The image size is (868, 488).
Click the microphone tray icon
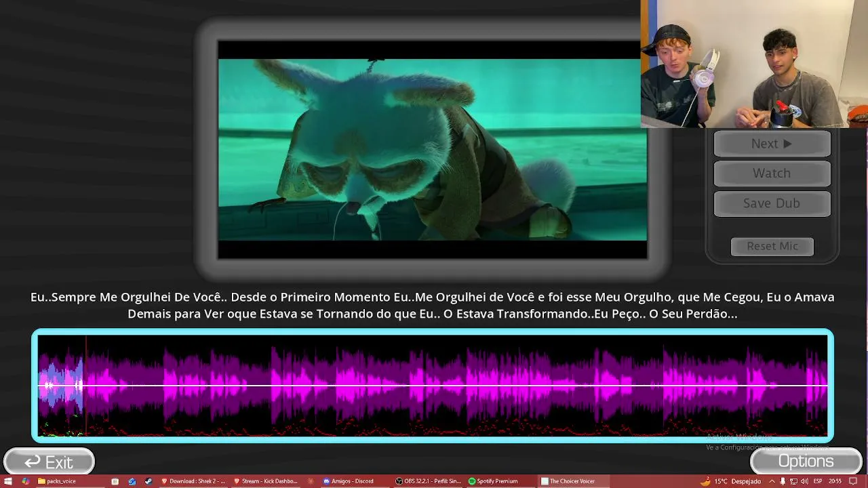783,481
